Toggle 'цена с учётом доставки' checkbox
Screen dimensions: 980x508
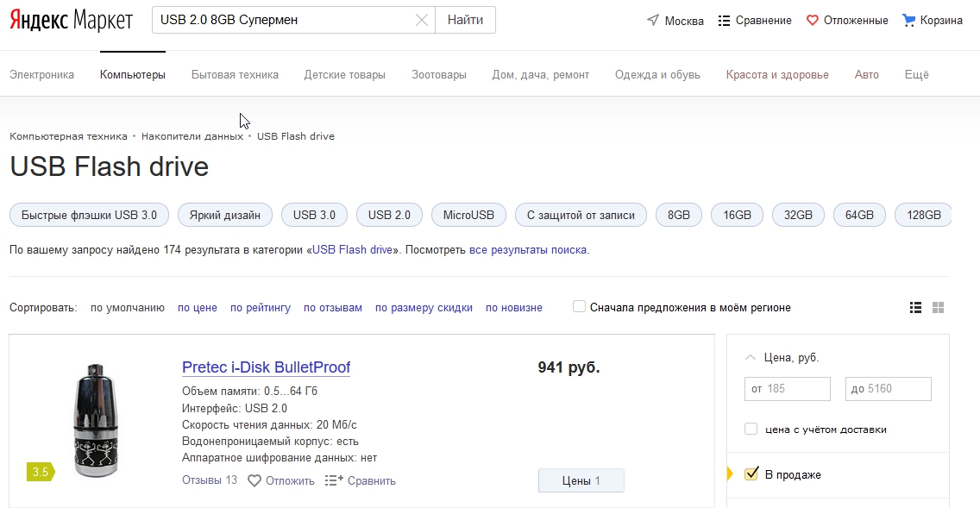tap(751, 430)
